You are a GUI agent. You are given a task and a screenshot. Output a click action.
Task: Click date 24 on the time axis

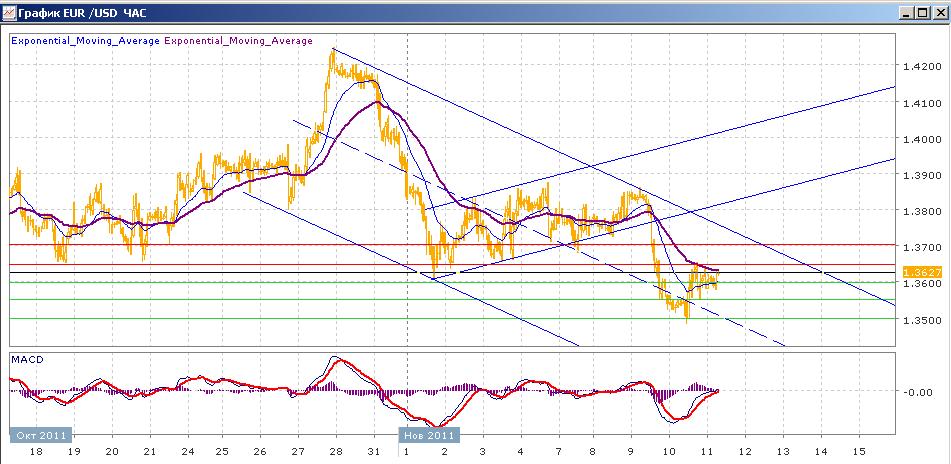[x=186, y=452]
